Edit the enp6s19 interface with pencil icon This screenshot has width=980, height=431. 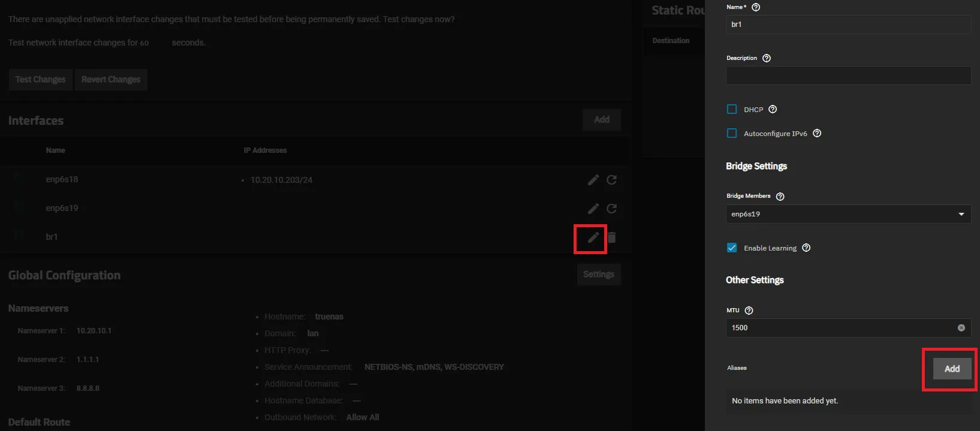[x=593, y=209]
